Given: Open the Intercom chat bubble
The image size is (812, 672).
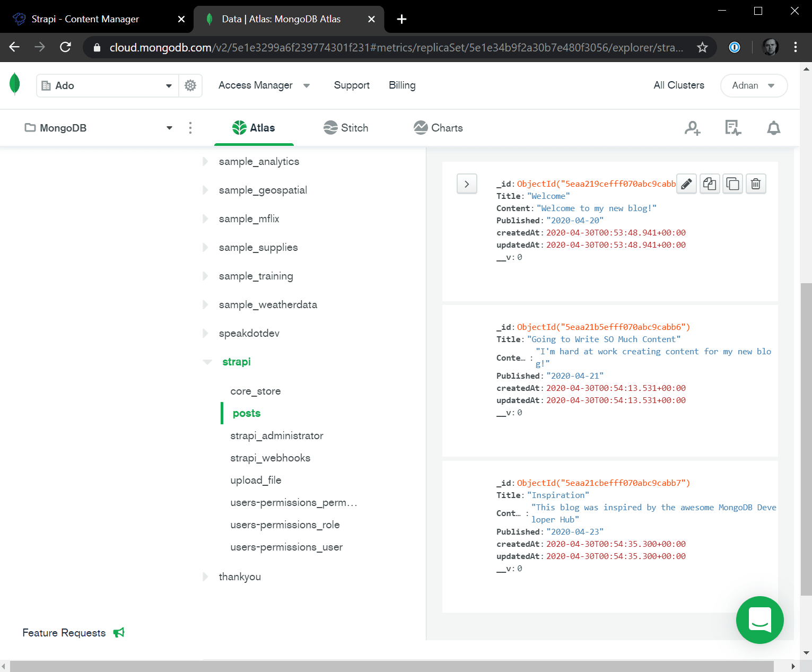Looking at the screenshot, I should click(x=760, y=620).
